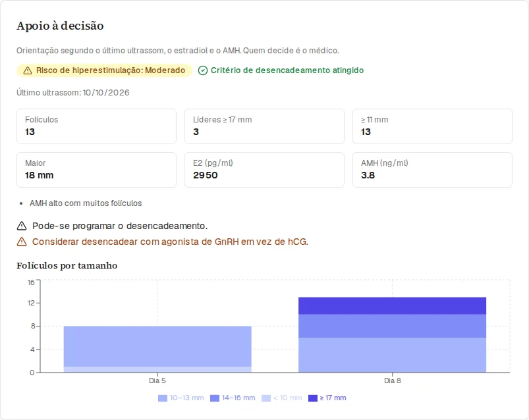Toggle the 14–16 mm legend swatch
Viewport: 529px width, 420px height.
(x=215, y=398)
